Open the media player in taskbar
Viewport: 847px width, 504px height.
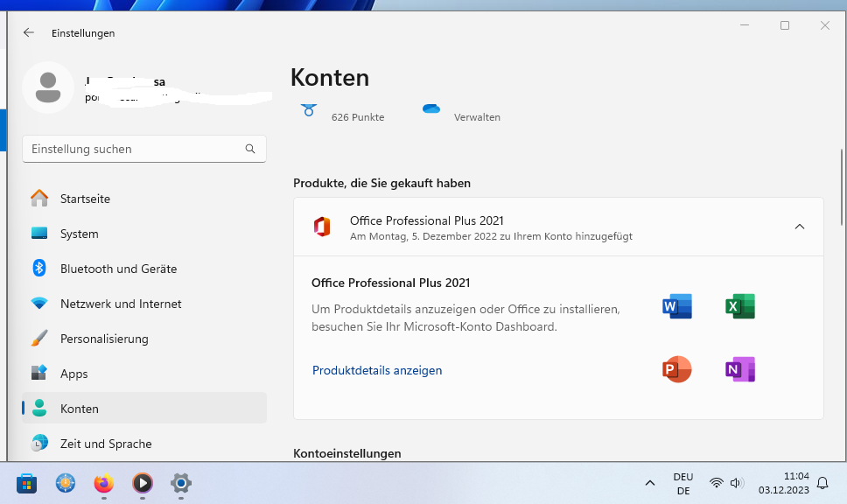coord(143,483)
